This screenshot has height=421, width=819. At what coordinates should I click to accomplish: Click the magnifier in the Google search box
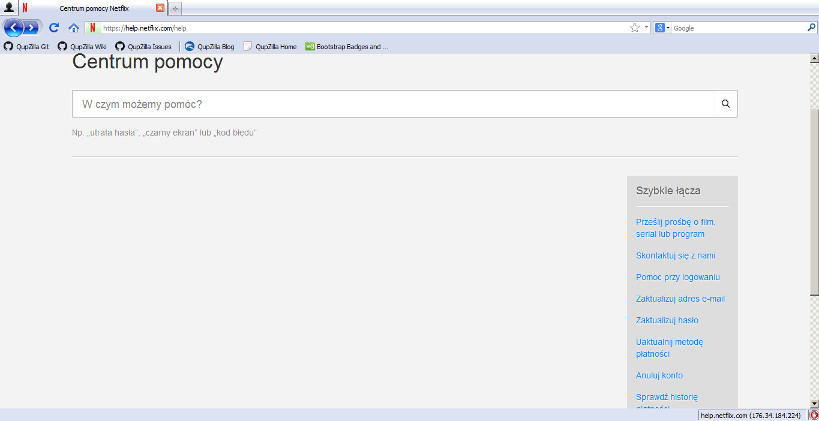pyautogui.click(x=811, y=28)
